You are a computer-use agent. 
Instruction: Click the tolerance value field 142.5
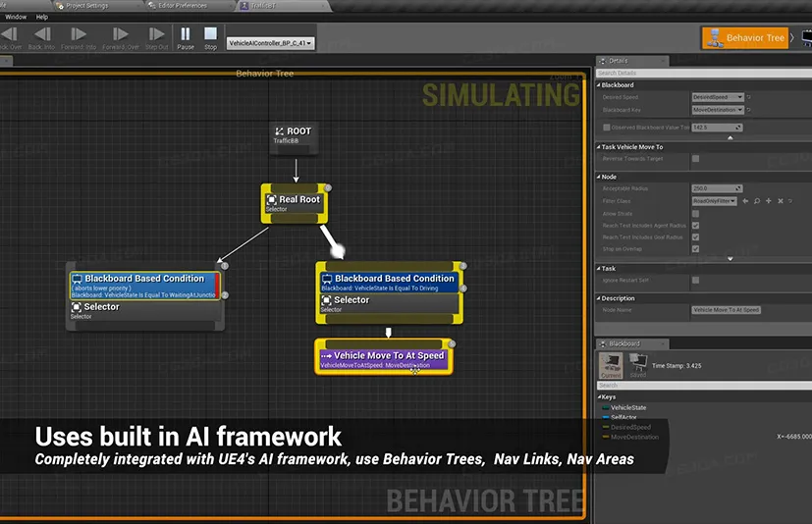tap(717, 128)
